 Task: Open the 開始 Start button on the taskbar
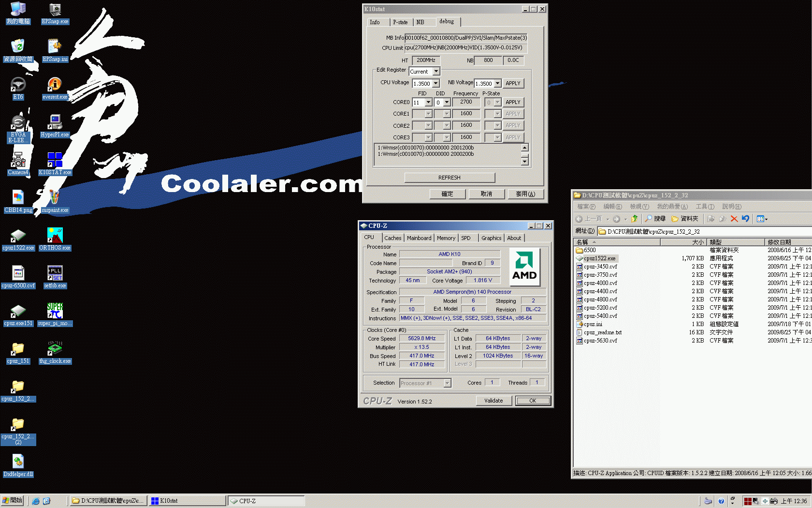pos(13,501)
